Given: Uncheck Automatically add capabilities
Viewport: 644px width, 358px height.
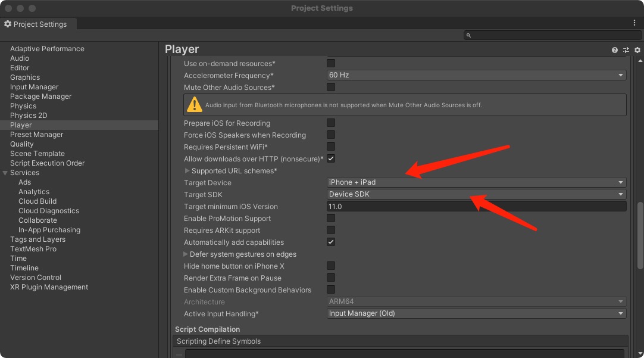Looking at the screenshot, I should [x=330, y=242].
